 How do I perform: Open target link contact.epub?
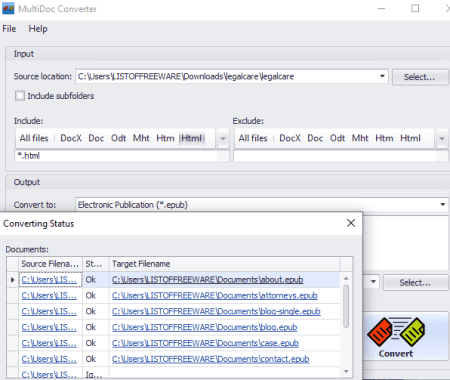coord(210,359)
